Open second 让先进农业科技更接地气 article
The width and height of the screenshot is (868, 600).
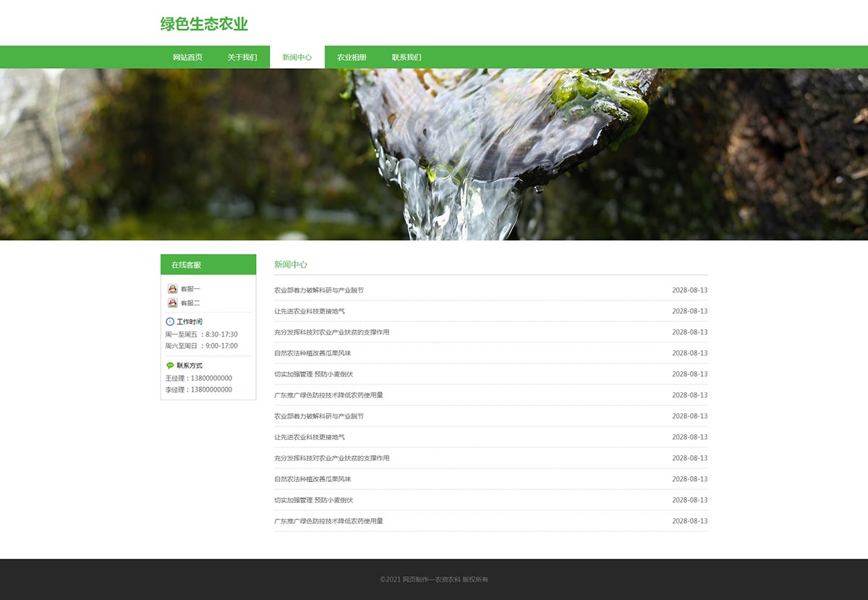(310, 437)
